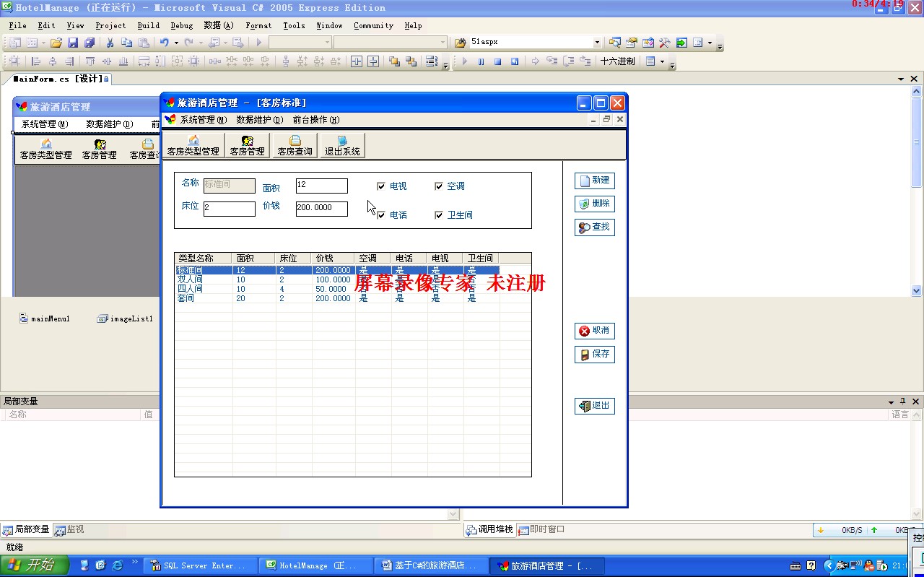
Task: Open the 51aspx find combo box dropdown
Action: (597, 43)
